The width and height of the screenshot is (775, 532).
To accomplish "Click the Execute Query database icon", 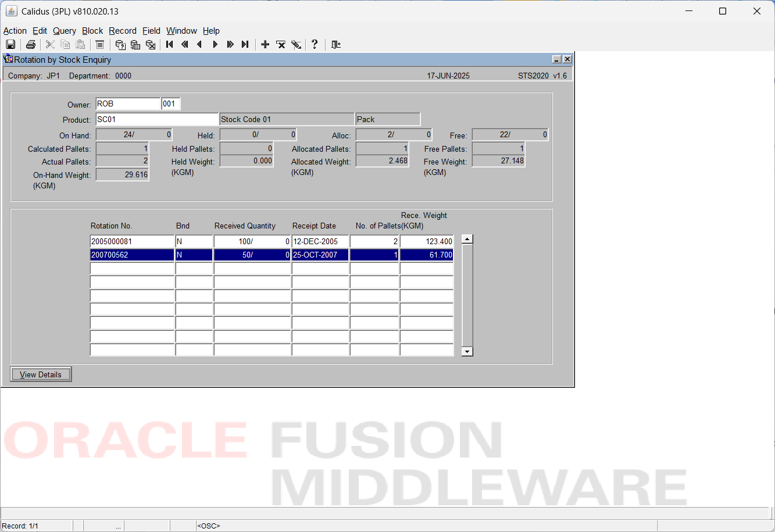I will click(x=135, y=44).
